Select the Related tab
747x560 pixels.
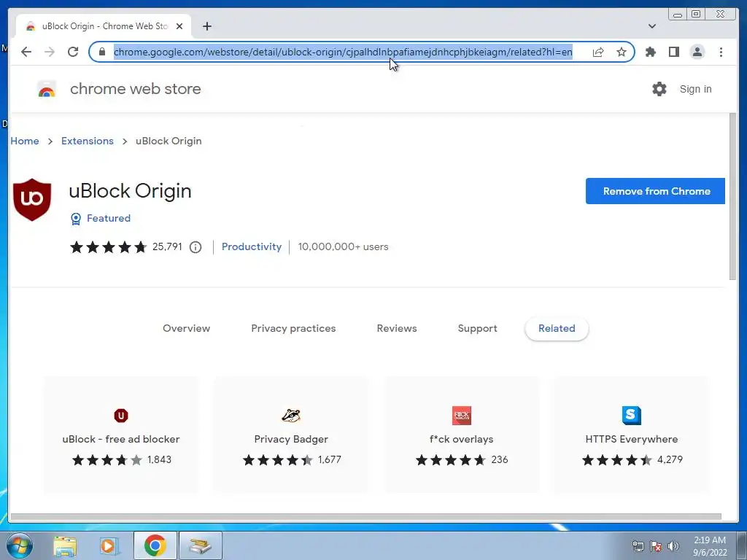tap(557, 328)
